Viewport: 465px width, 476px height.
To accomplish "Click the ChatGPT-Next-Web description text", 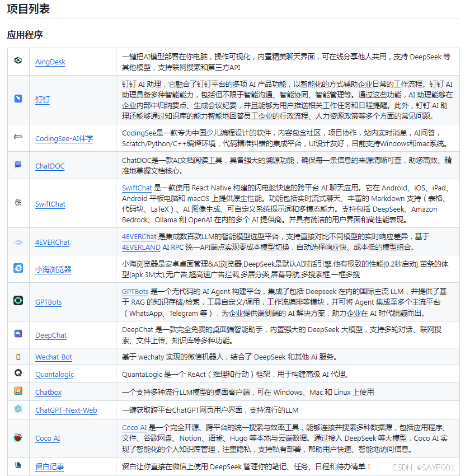I will click(x=210, y=410).
